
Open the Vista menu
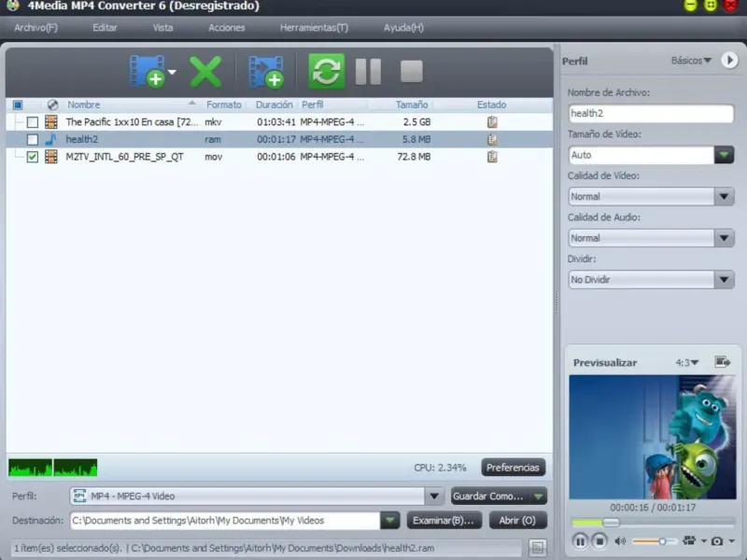pyautogui.click(x=162, y=28)
